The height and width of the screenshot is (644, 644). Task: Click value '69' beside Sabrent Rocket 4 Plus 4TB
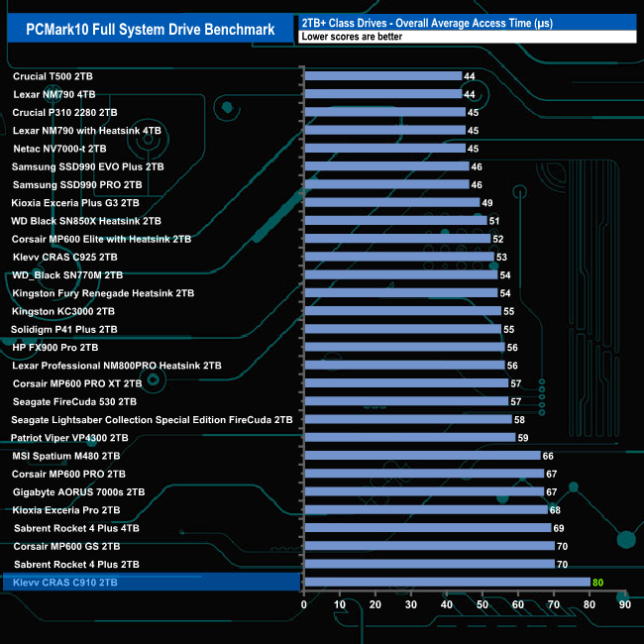tap(559, 528)
